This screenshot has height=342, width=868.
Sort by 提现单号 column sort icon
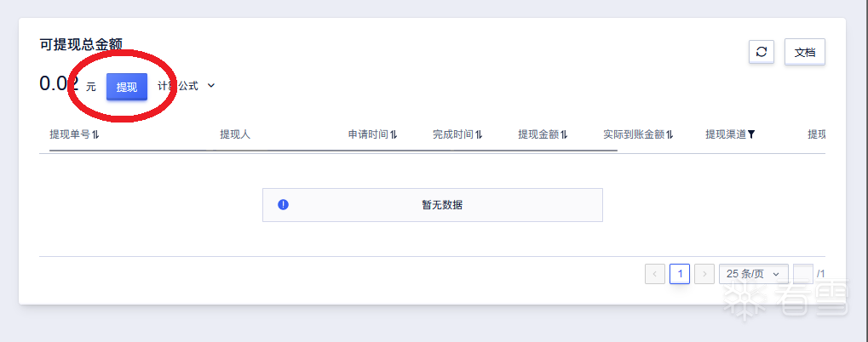pos(95,134)
